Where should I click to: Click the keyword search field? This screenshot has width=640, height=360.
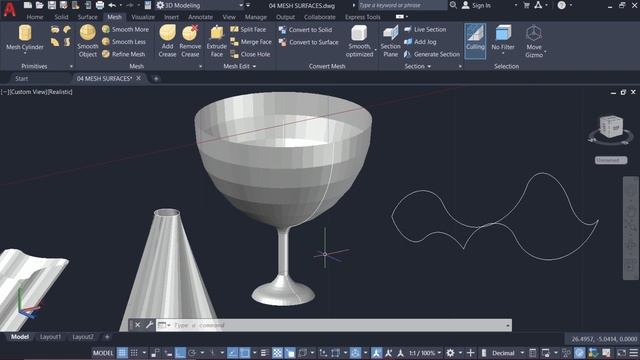point(402,5)
